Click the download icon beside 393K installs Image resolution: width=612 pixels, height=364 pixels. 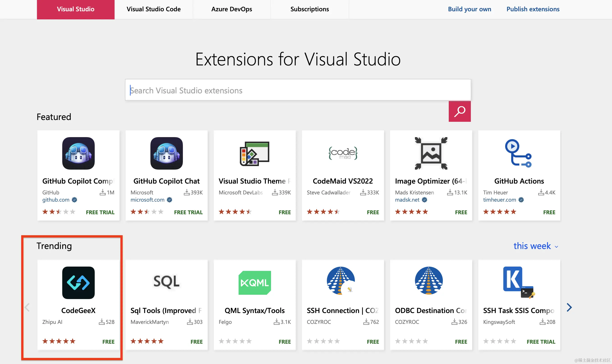[x=186, y=192]
